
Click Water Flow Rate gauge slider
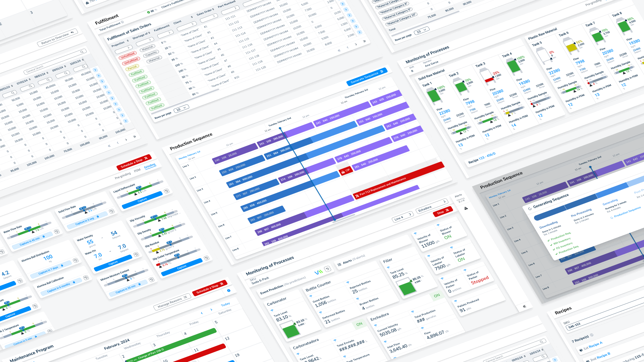(30, 230)
